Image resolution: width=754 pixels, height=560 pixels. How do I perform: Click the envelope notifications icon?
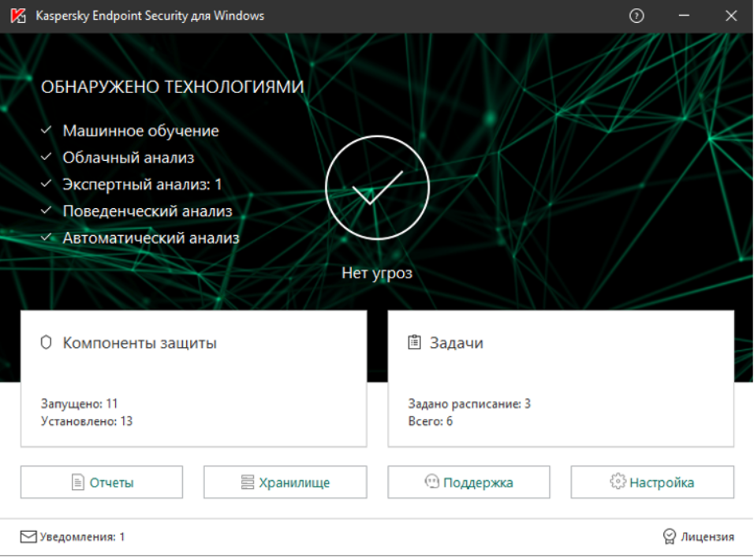(28, 536)
